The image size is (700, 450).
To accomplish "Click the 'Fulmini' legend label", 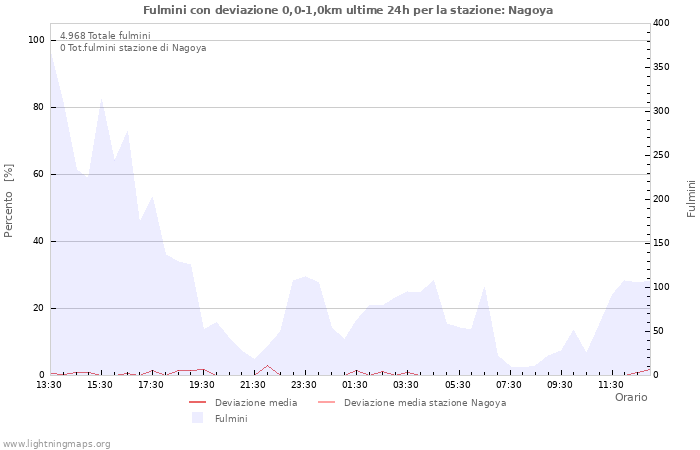I will pyautogui.click(x=231, y=418).
